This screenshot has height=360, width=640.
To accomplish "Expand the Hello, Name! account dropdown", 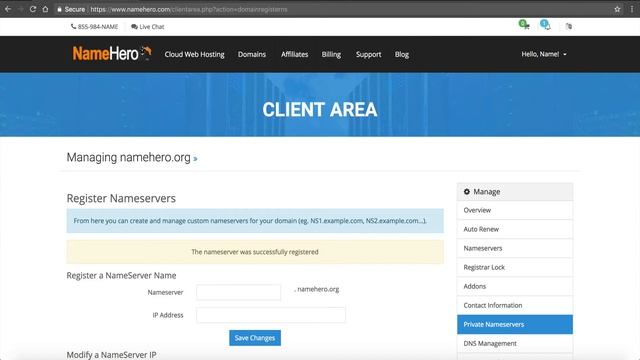I will point(544,54).
